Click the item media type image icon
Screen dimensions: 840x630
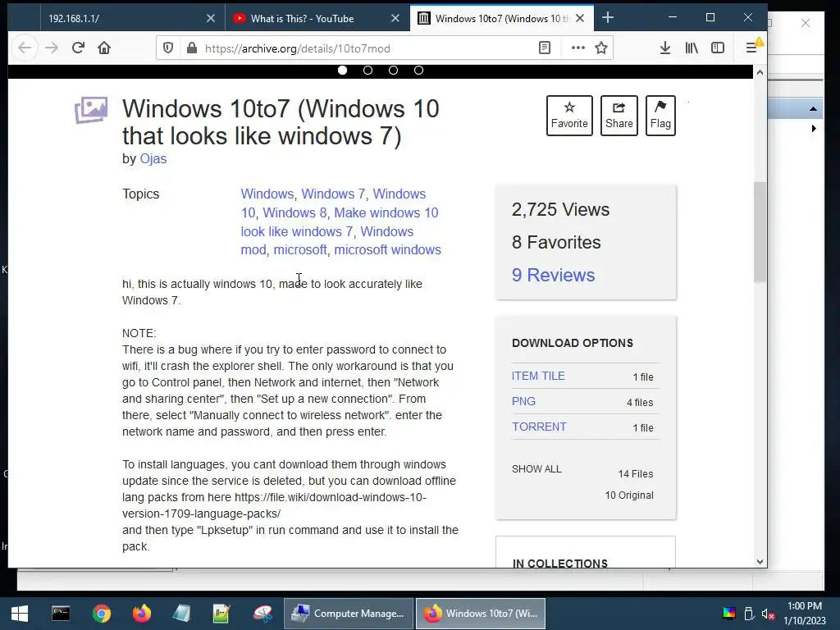pyautogui.click(x=91, y=110)
